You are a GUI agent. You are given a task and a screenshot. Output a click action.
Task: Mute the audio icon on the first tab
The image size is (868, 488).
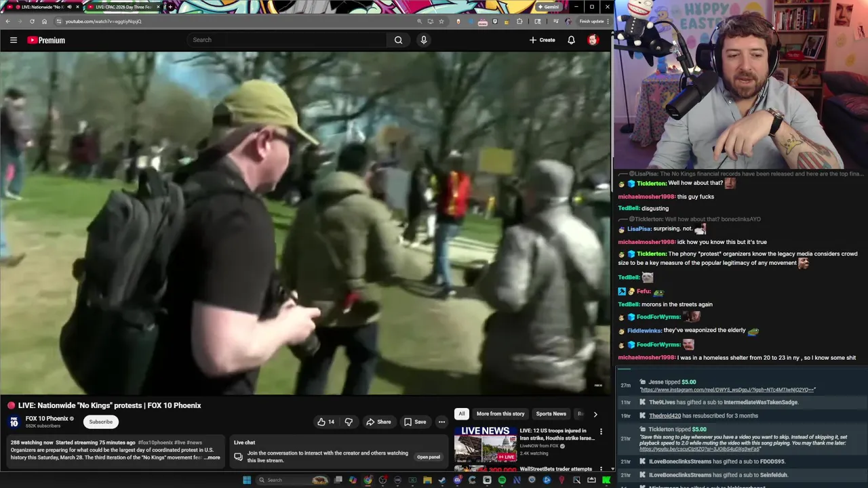coord(69,7)
